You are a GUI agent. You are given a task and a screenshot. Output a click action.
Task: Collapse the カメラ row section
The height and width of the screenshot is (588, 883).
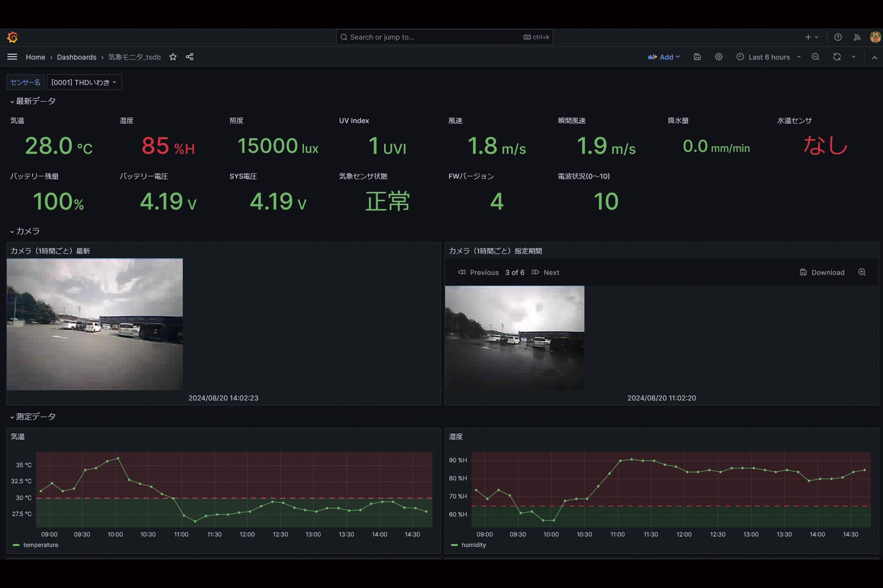25,231
